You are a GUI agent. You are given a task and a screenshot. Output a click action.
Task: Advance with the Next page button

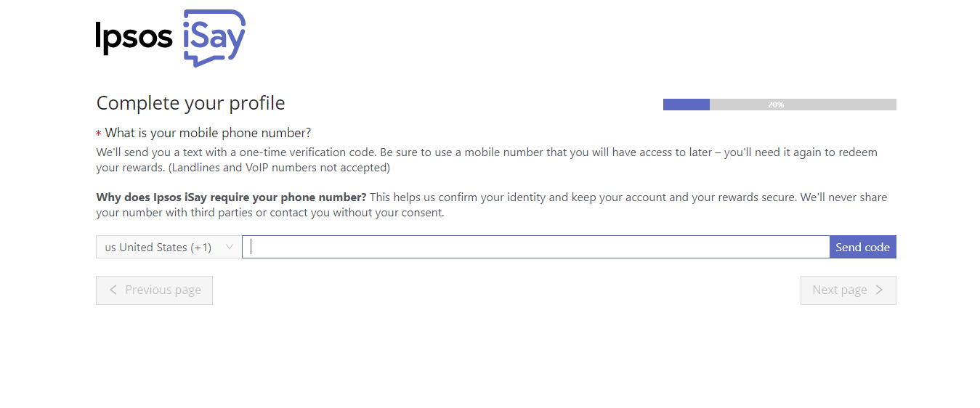[849, 290]
